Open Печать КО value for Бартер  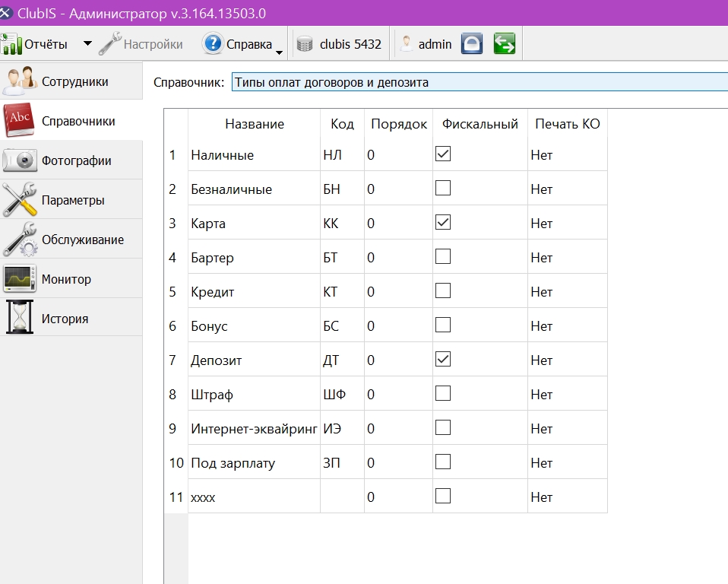tap(568, 256)
